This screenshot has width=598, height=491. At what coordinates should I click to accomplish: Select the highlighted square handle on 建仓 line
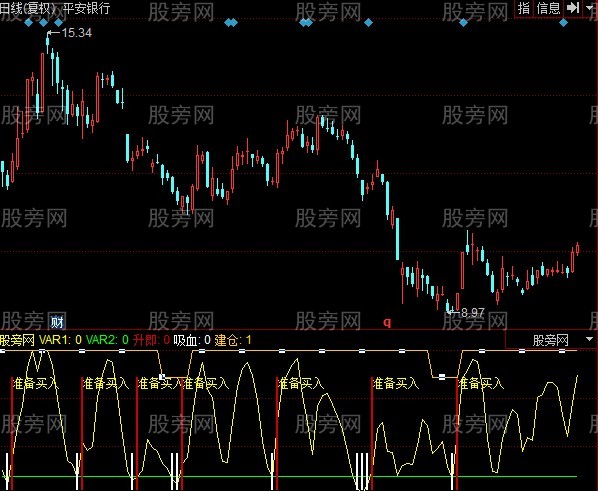[x=162, y=377]
